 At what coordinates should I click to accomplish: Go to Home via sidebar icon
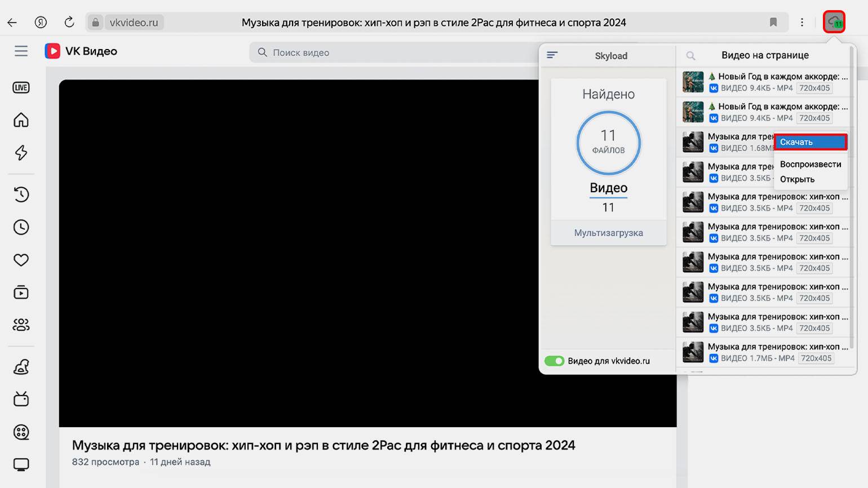tap(21, 120)
